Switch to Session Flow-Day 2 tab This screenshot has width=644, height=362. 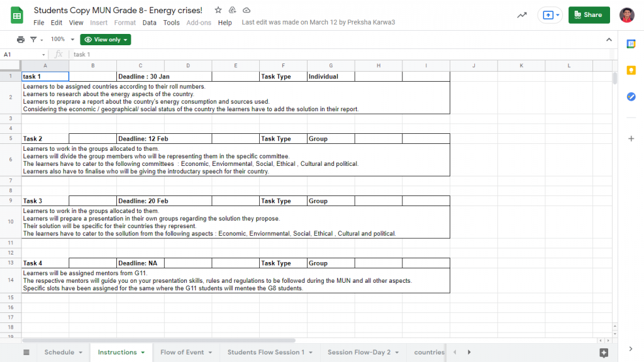coord(359,352)
